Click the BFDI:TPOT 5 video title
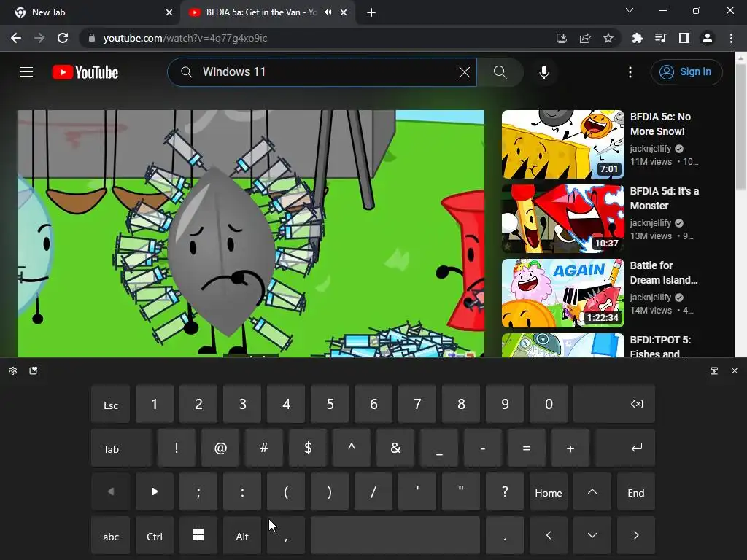Image resolution: width=747 pixels, height=560 pixels. click(660, 346)
